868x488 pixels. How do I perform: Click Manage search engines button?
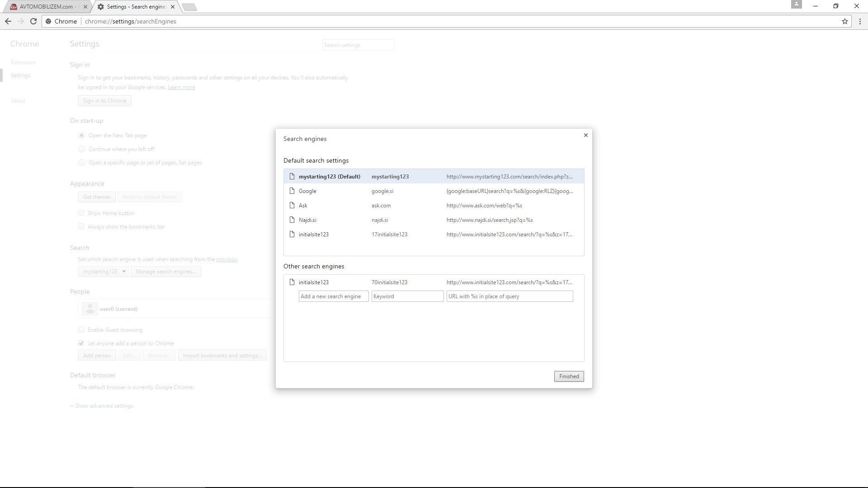[166, 272]
